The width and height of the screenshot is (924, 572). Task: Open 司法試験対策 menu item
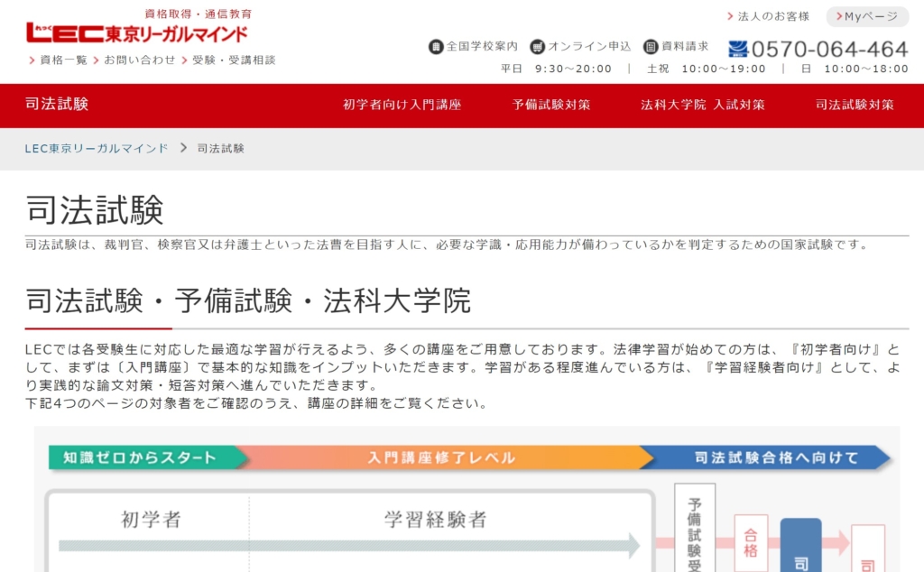point(855,105)
